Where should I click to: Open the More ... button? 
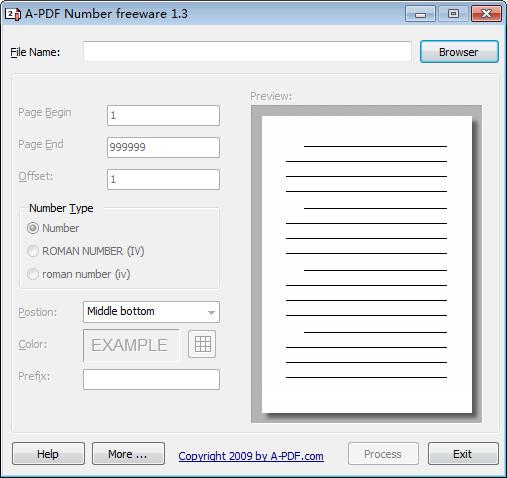128,454
